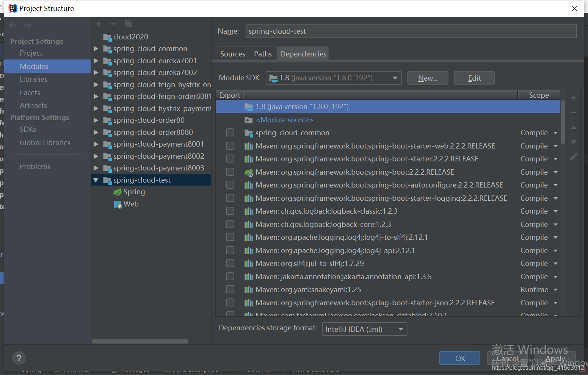The height and width of the screenshot is (375, 588).
Task: Remove selected module with minus icon
Action: pyautogui.click(x=113, y=24)
